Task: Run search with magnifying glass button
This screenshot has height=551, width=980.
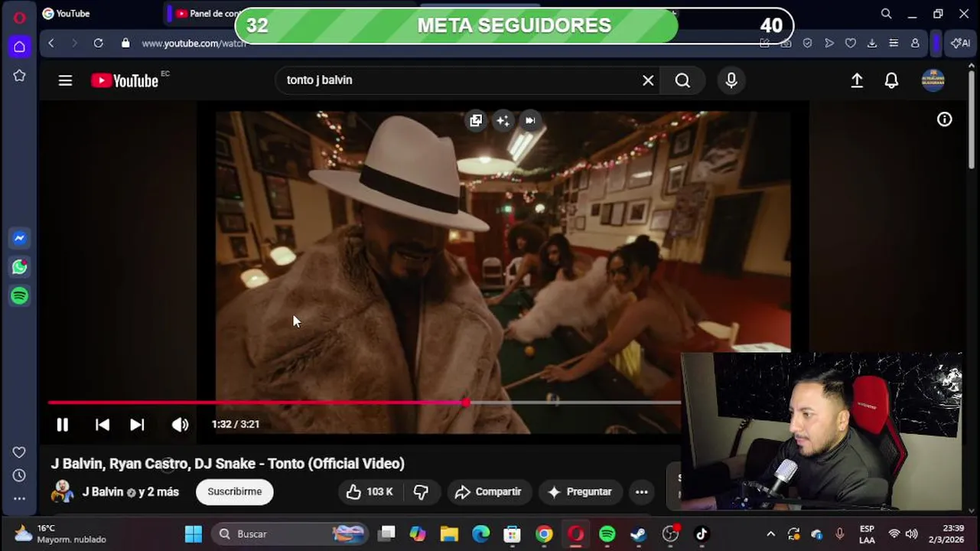Action: tap(682, 80)
